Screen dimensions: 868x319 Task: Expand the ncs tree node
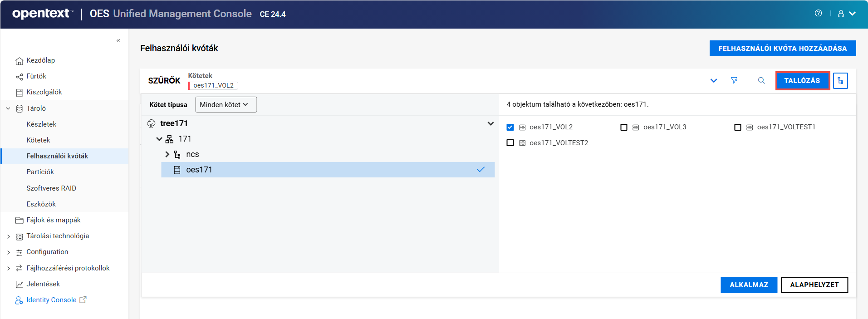(167, 154)
